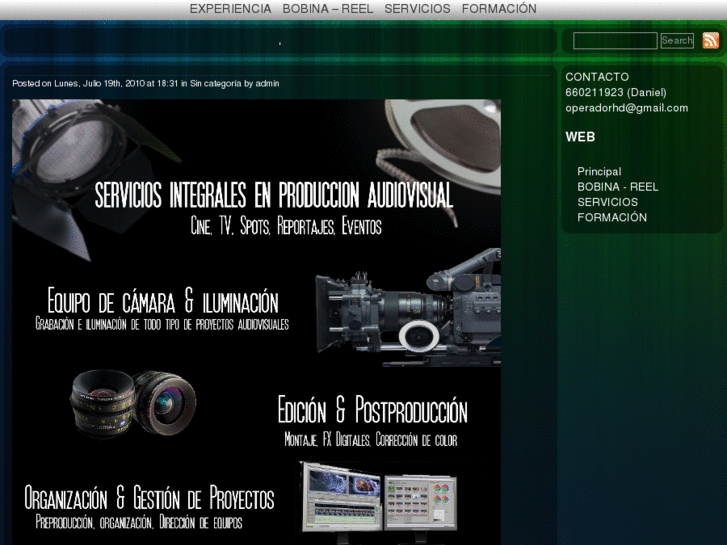Open the RSS feed icon
The image size is (727, 545).
[710, 40]
